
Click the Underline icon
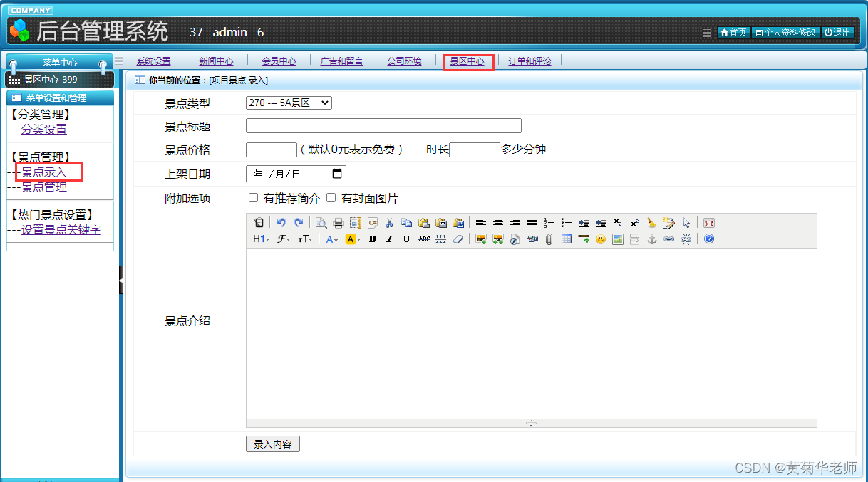[406, 239]
